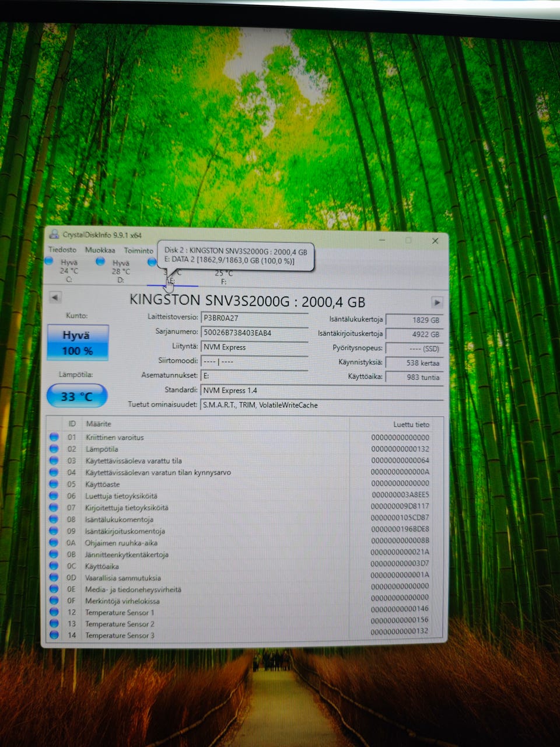Screen dimensions: 560x747
Task: Select the Temperature Sensor 2 attribute text
Action: [x=120, y=624]
